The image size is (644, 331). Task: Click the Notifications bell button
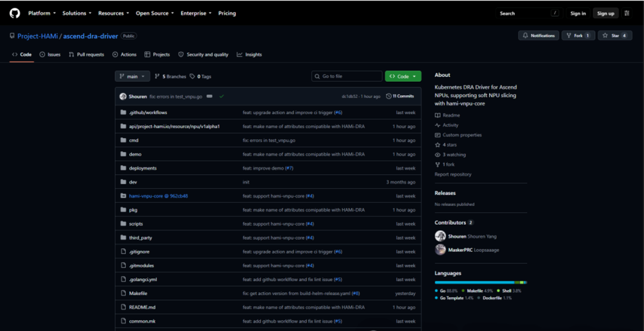click(538, 36)
